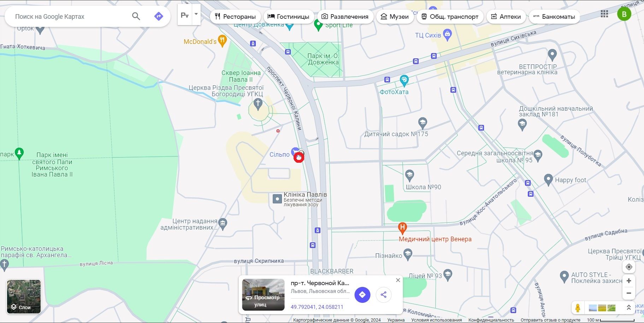Click the search magnifier icon
The image size is (644, 323).
tap(136, 16)
